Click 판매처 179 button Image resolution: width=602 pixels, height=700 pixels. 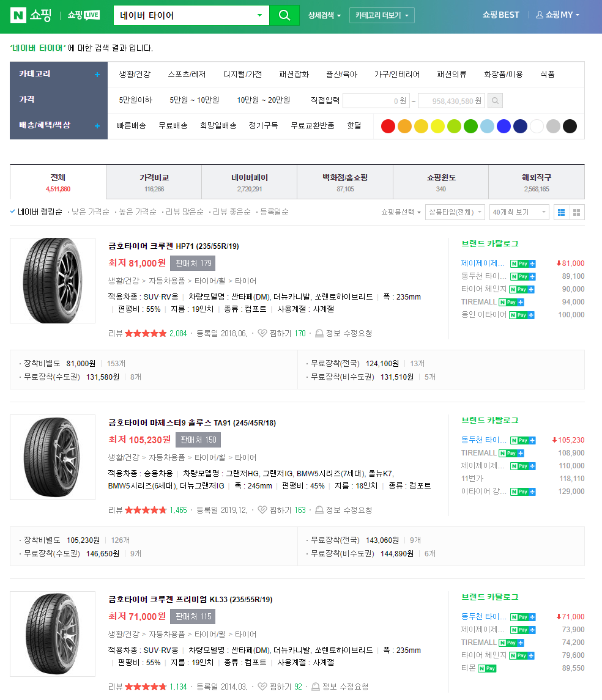(x=193, y=263)
